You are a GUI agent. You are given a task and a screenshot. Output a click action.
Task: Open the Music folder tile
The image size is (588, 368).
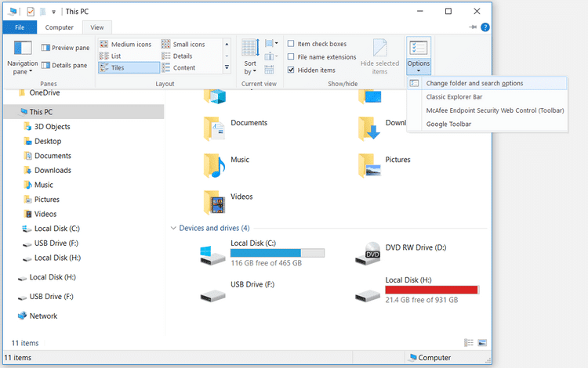[227, 165]
